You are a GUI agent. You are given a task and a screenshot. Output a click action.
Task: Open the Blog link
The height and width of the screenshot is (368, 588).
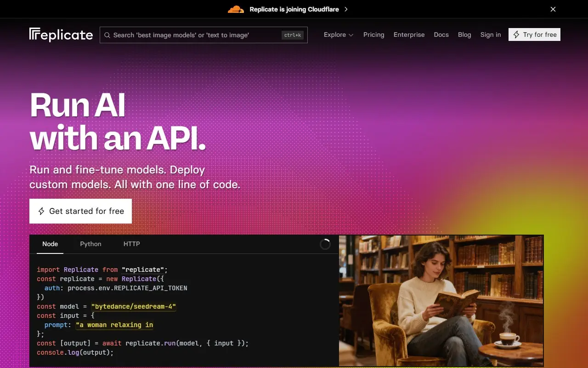click(464, 35)
